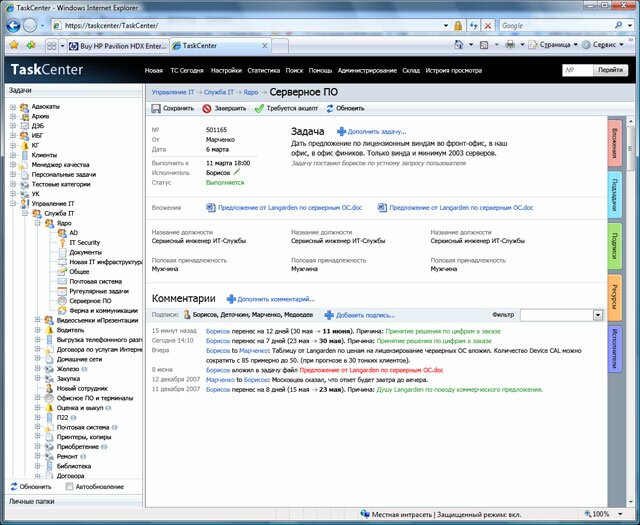The image size is (640, 525).
Task: Click the blue Обновить arrows icon in task toolbar
Action: click(330, 109)
